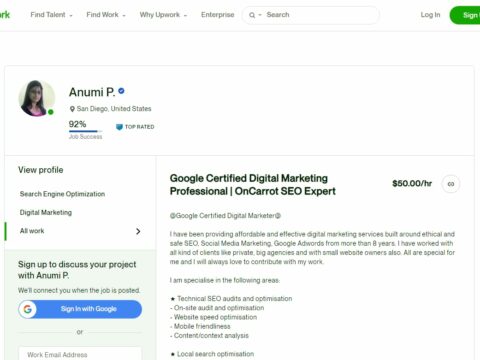The height and width of the screenshot is (360, 480).
Task: Copy profile link with the link icon
Action: click(x=451, y=184)
